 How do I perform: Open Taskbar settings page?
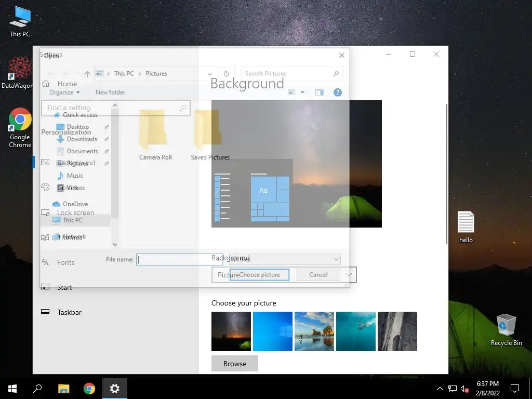pos(61,312)
